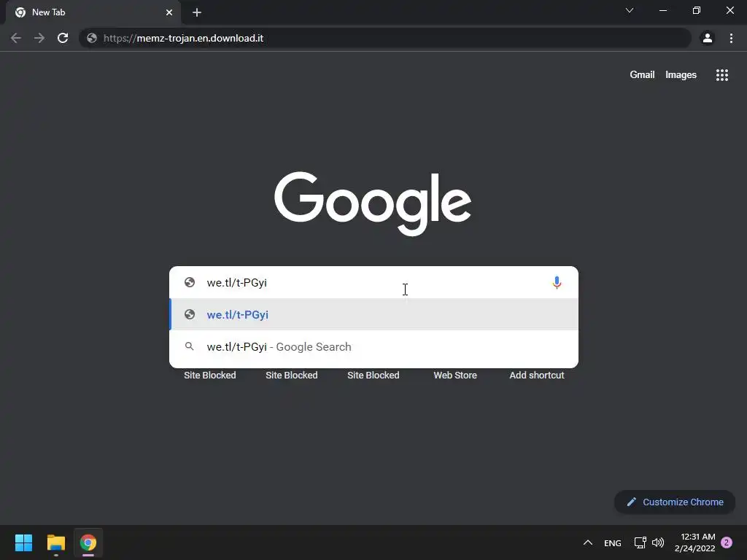This screenshot has height=560, width=747.
Task: Click the browser forward arrow
Action: 39,38
